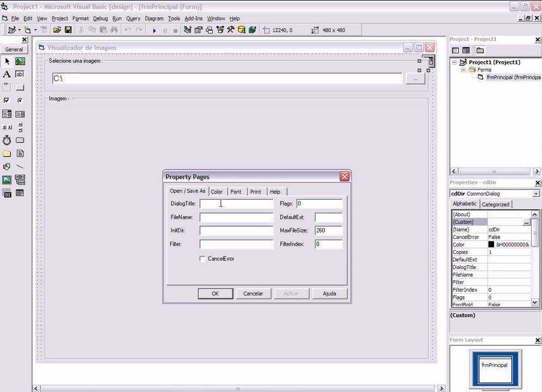Select the PictureBox control in the toolbox

tap(20, 62)
